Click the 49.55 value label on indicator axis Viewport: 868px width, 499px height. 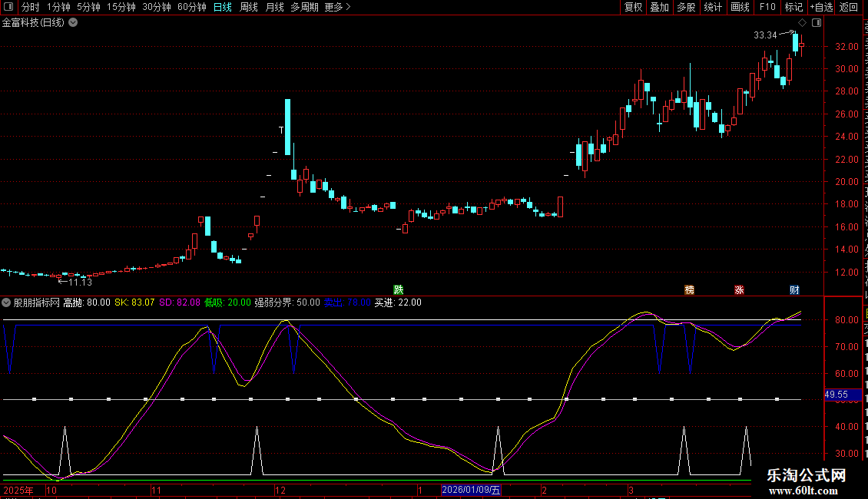[843, 395]
